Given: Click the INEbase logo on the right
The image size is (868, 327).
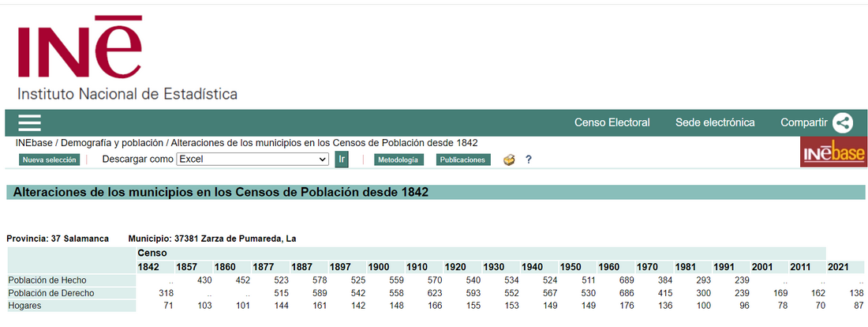Looking at the screenshot, I should click(832, 152).
